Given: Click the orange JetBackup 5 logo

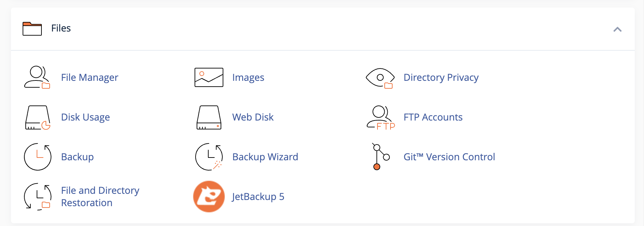Looking at the screenshot, I should (209, 197).
